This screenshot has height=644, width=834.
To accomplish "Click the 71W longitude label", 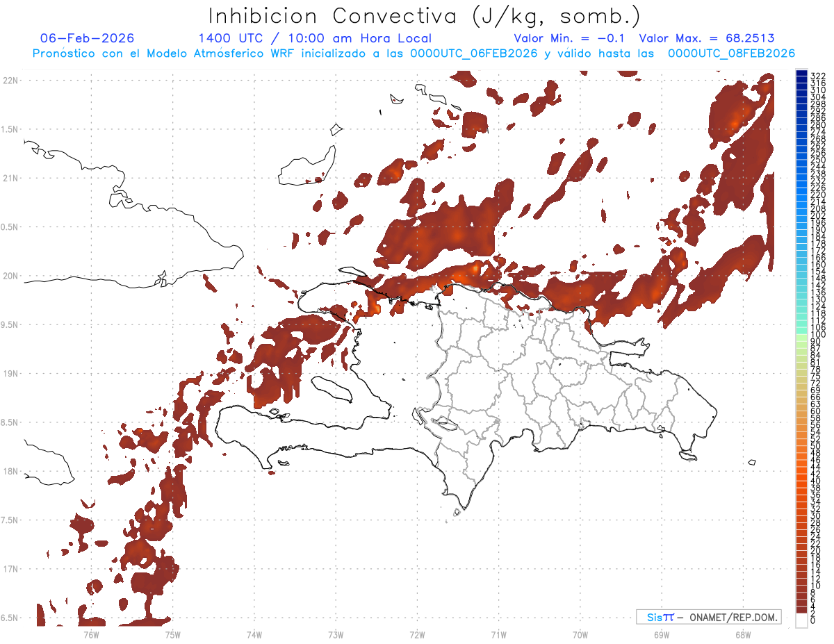I will coord(498,634).
